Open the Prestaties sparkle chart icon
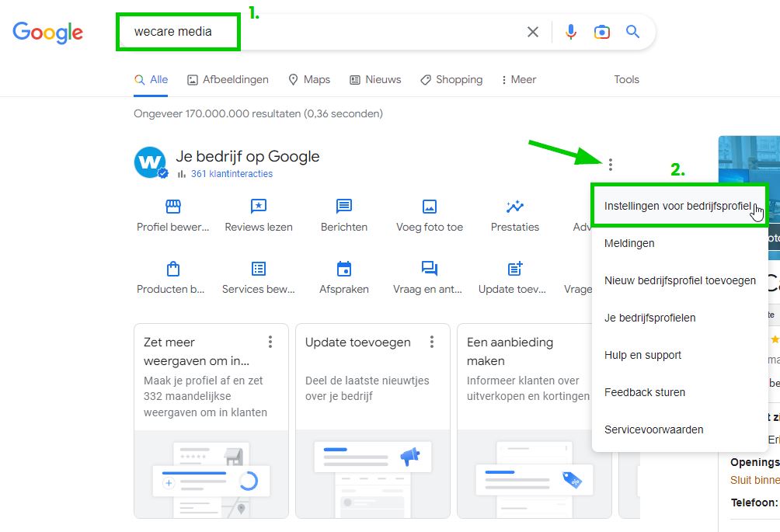The width and height of the screenshot is (780, 532). tap(515, 207)
